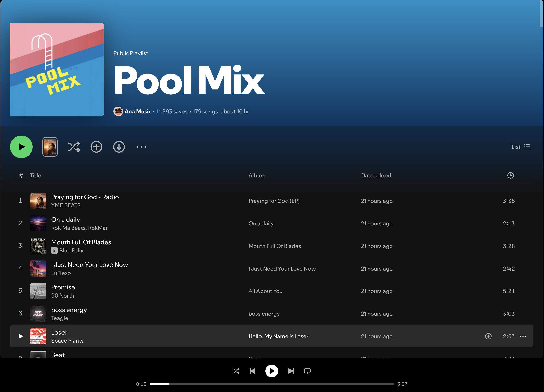Image resolution: width=544 pixels, height=392 pixels.
Task: Open the Rok Ma Beats artist link
Action: click(x=68, y=228)
